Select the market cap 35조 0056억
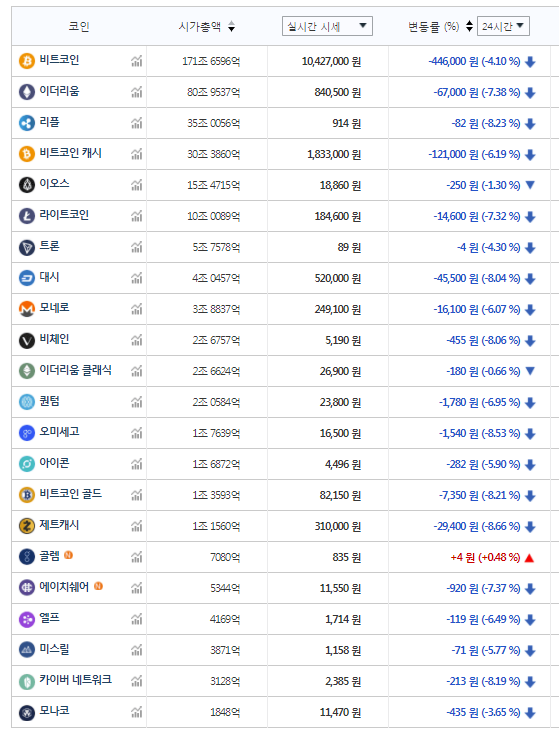Viewport: 559px width, 733px height. tap(214, 123)
